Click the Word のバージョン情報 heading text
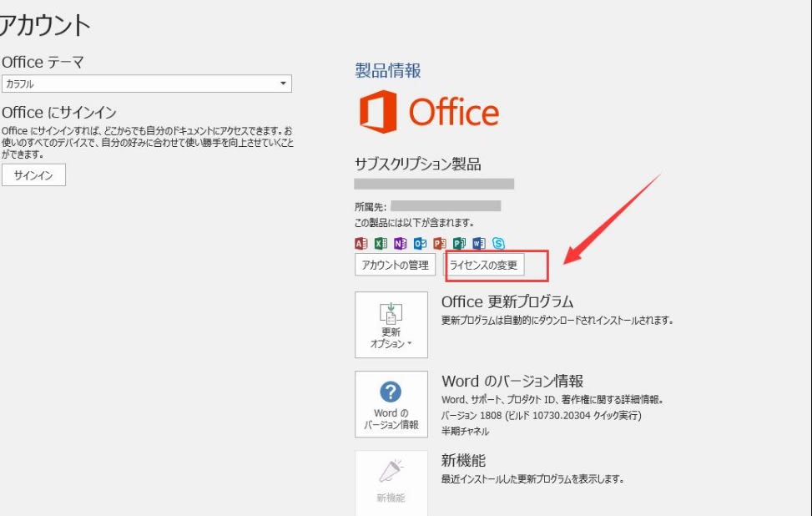Viewport: 812px width, 516px height. tap(512, 382)
